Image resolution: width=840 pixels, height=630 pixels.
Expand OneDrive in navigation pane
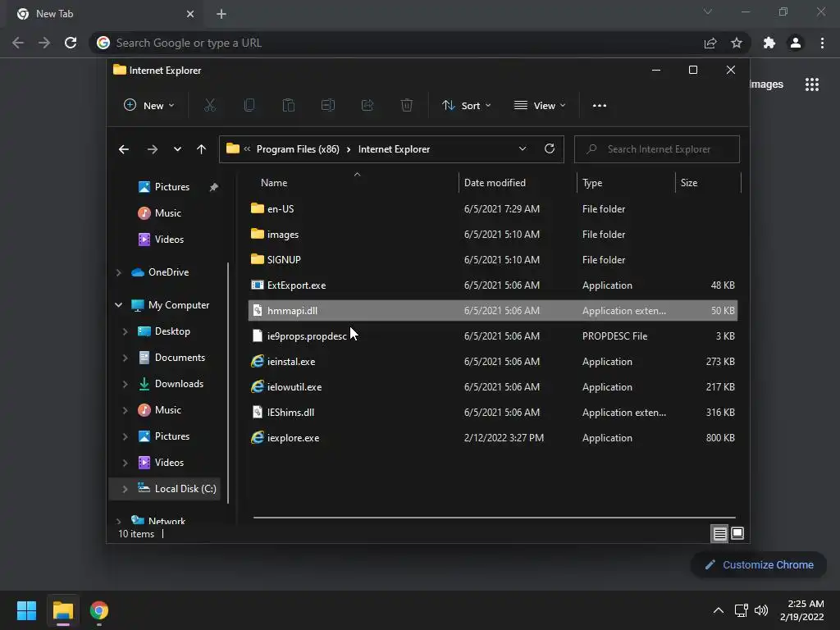(x=118, y=272)
